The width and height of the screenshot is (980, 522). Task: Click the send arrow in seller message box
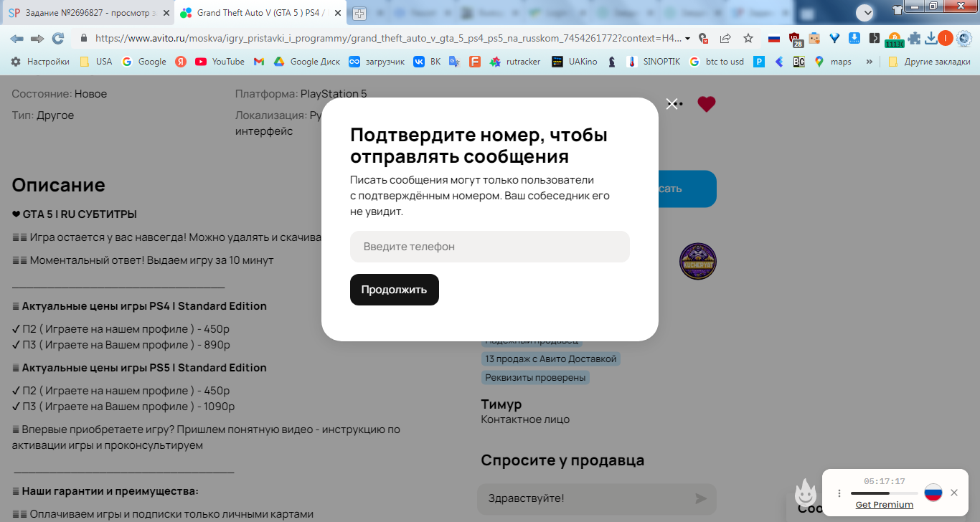click(x=701, y=498)
